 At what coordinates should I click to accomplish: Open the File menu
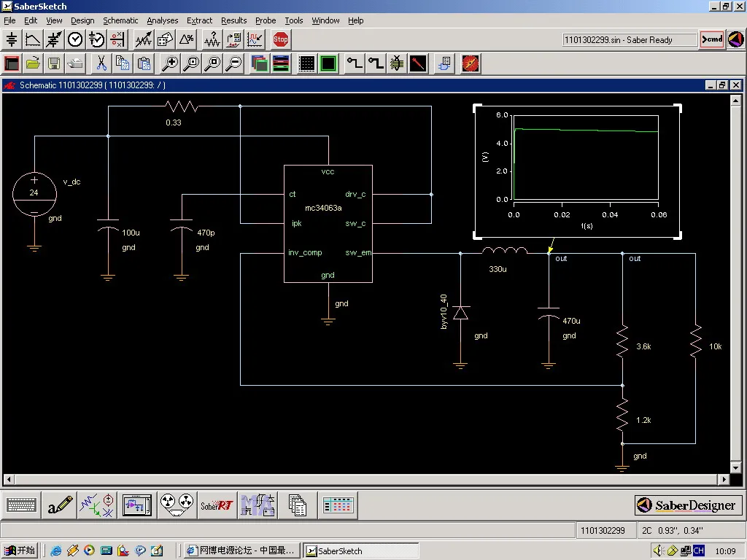[x=9, y=20]
